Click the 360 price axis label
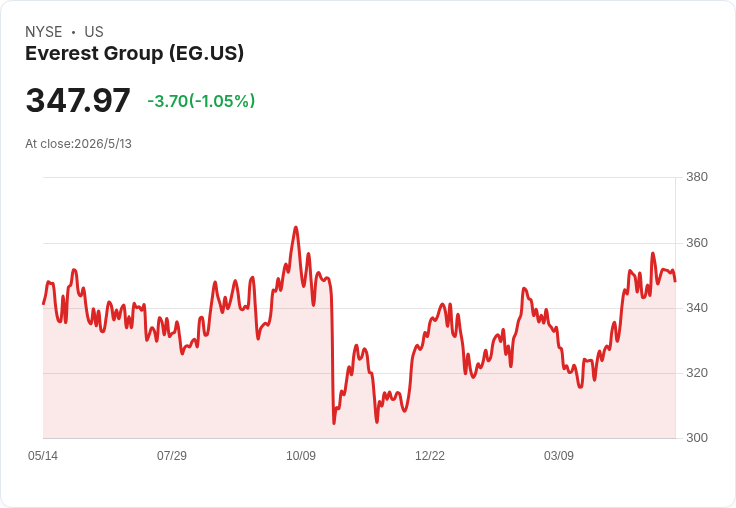The width and height of the screenshot is (736, 508). (x=697, y=243)
